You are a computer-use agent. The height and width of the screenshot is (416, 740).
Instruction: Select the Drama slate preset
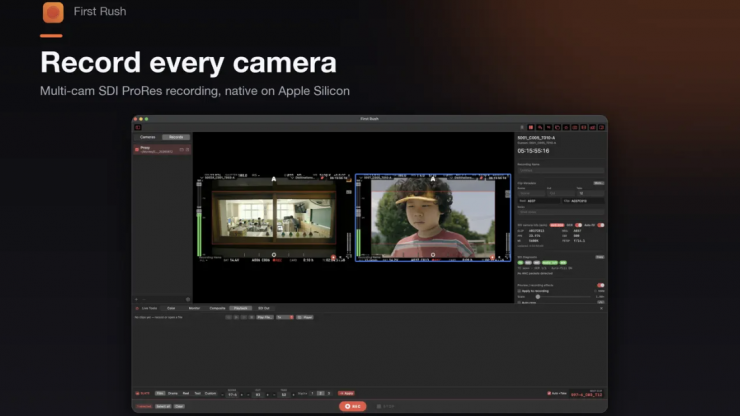[173, 393]
